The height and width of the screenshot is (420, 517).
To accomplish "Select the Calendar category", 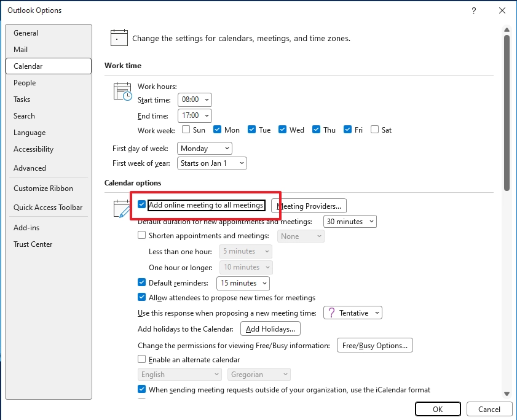I will [x=49, y=66].
